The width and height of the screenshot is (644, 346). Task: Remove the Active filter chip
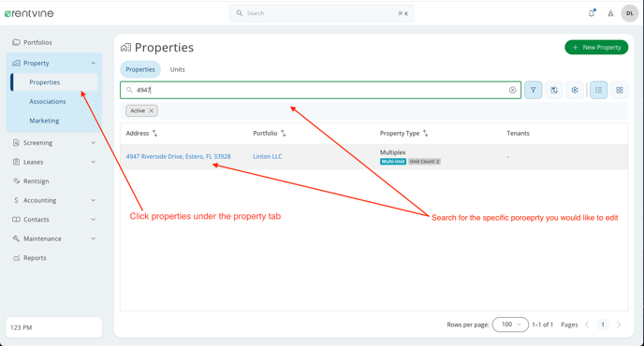(x=151, y=111)
